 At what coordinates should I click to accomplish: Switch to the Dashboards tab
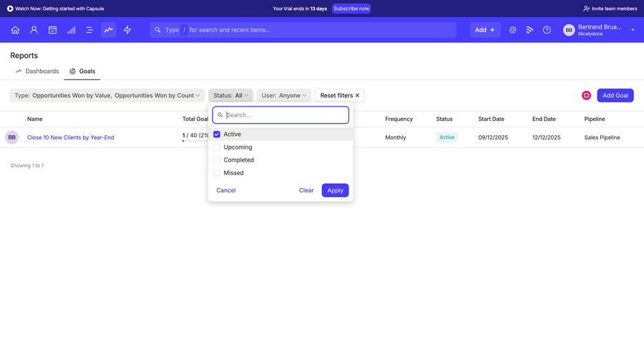[37, 71]
